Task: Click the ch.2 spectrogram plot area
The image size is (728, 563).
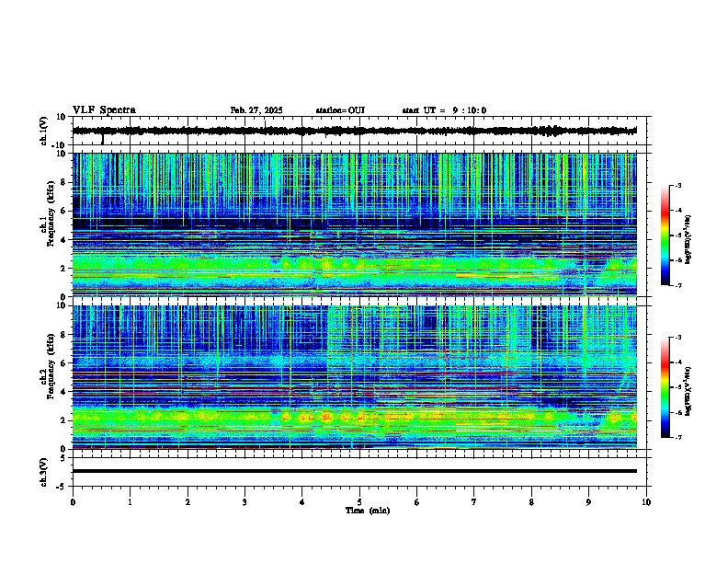Action: click(x=355, y=377)
